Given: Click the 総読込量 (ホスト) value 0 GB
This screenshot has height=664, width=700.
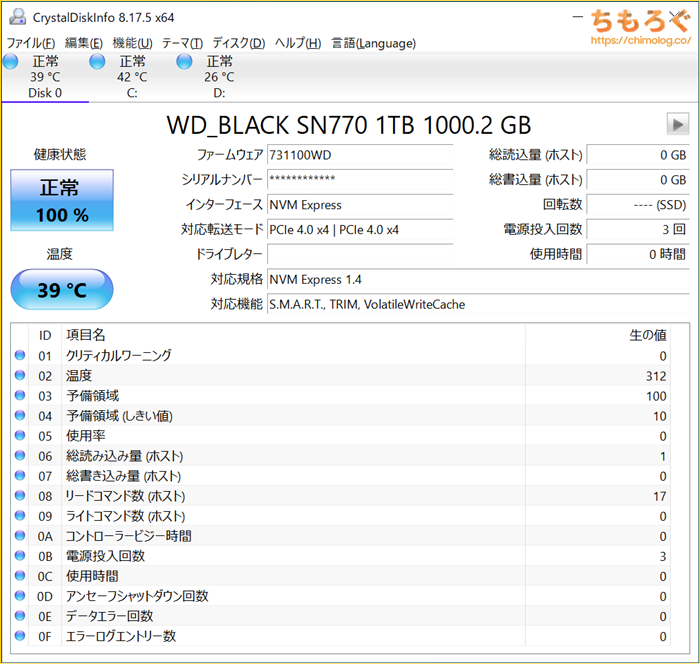Looking at the screenshot, I should click(638, 155).
